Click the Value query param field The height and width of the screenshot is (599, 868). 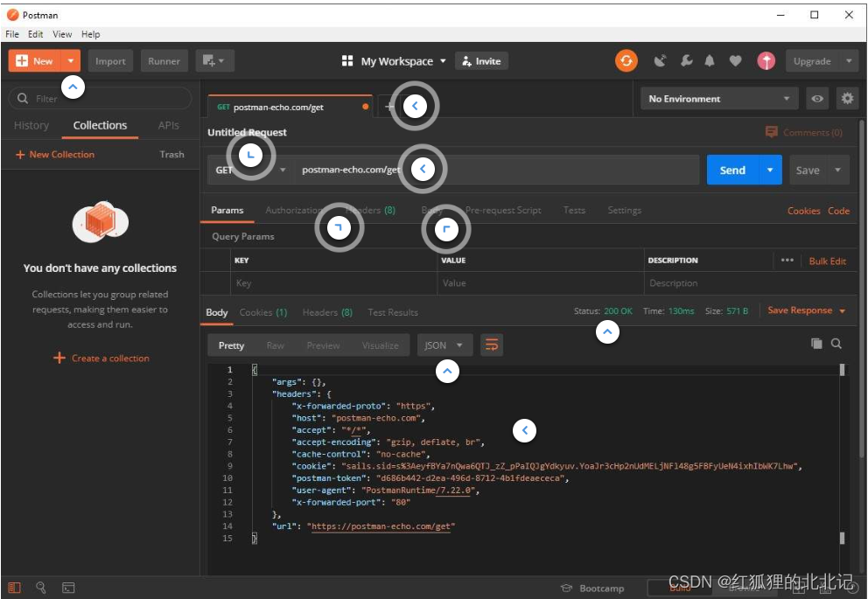(x=540, y=283)
